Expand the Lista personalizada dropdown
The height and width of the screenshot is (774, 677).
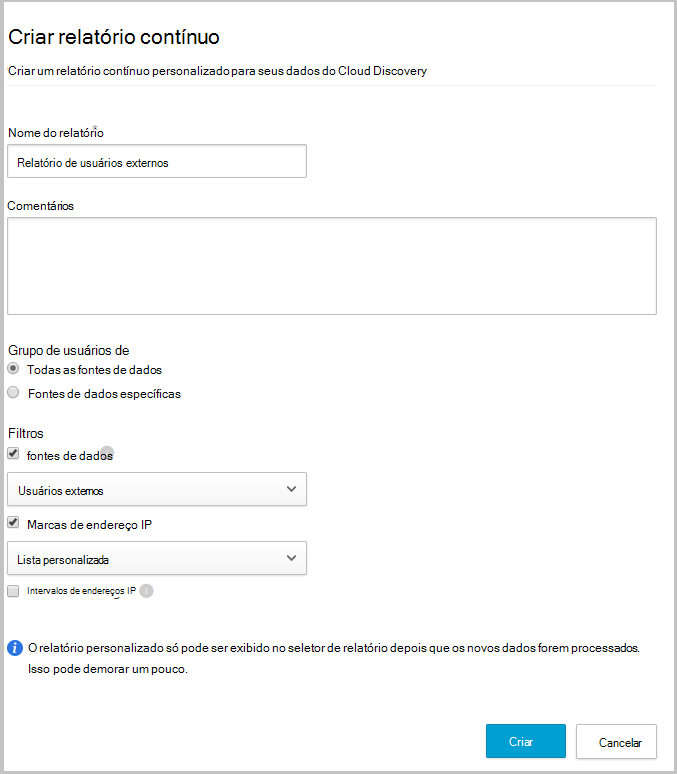click(156, 559)
